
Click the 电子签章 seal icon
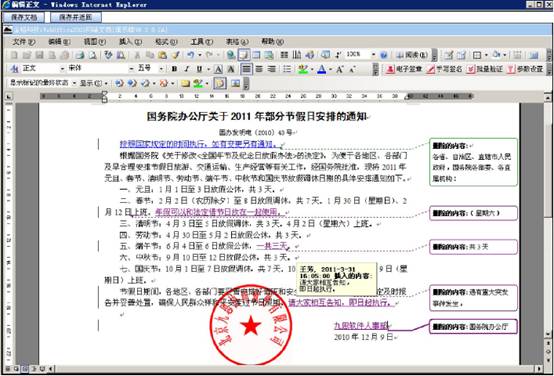pos(390,69)
